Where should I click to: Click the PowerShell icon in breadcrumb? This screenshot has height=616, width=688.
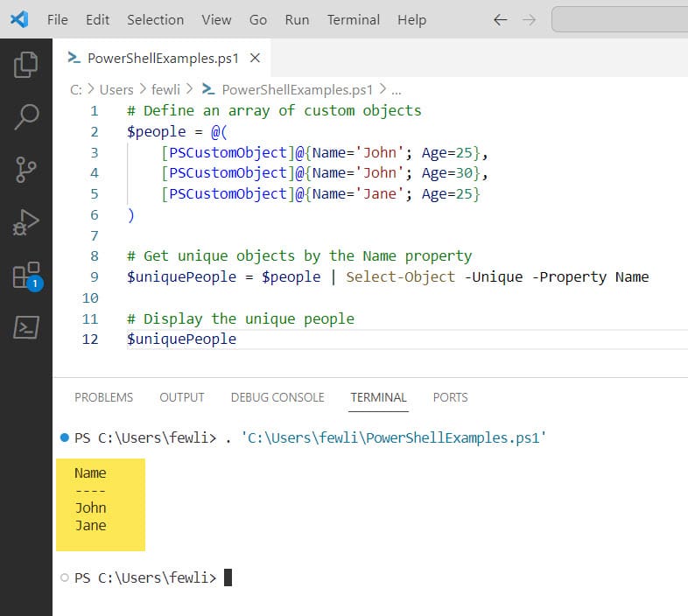208,89
